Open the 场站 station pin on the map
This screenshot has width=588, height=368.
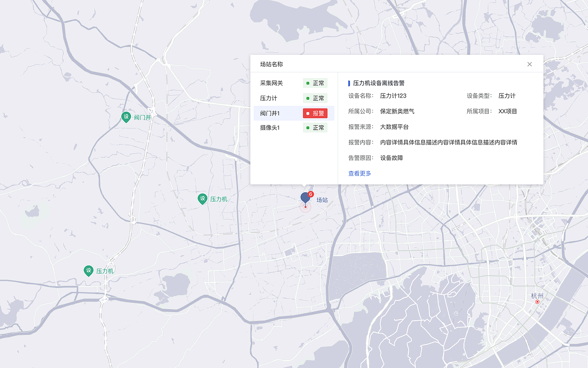[306, 198]
